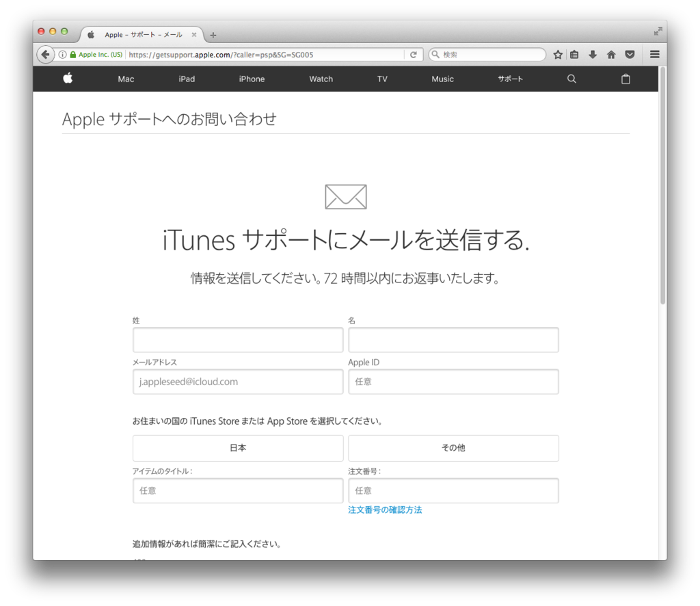This screenshot has height=606, width=700.
Task: Open iPhone in navigation bar
Action: [252, 79]
